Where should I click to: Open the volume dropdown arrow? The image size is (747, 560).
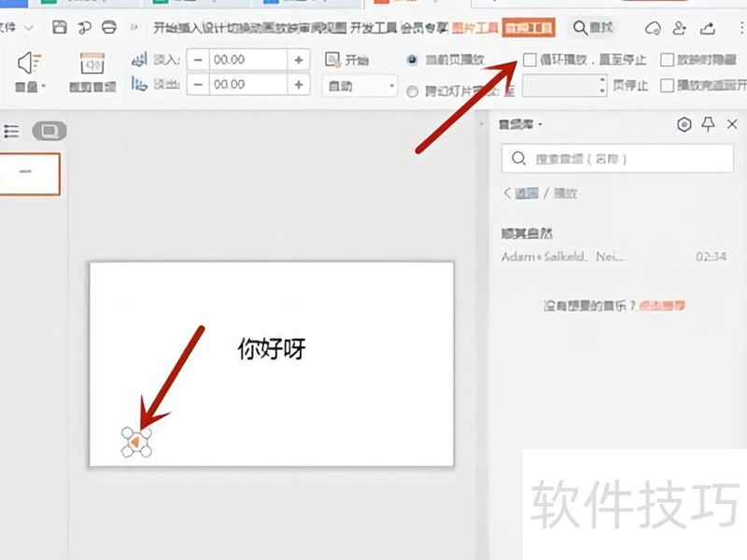pyautogui.click(x=43, y=86)
